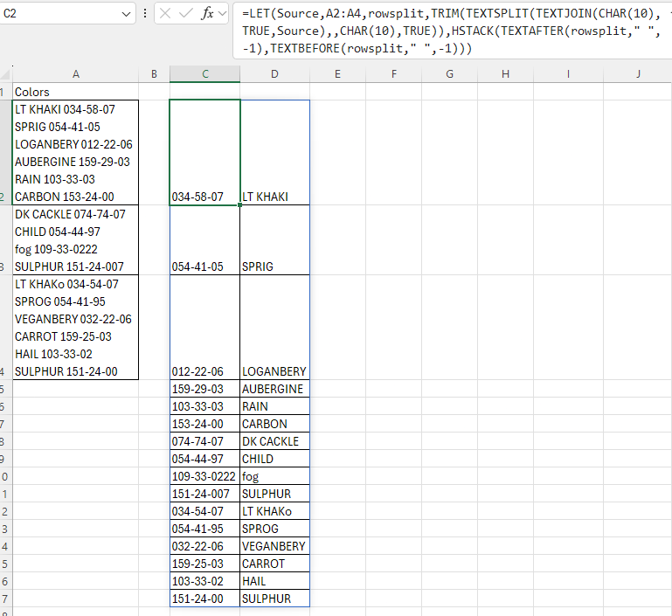The height and width of the screenshot is (616, 672).
Task: Click cell showing 034-54-07
Action: click(x=204, y=511)
